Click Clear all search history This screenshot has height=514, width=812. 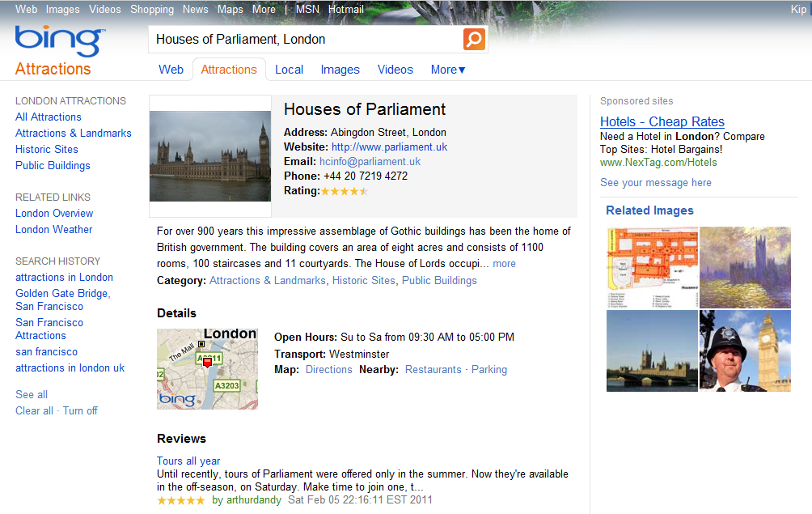click(34, 411)
